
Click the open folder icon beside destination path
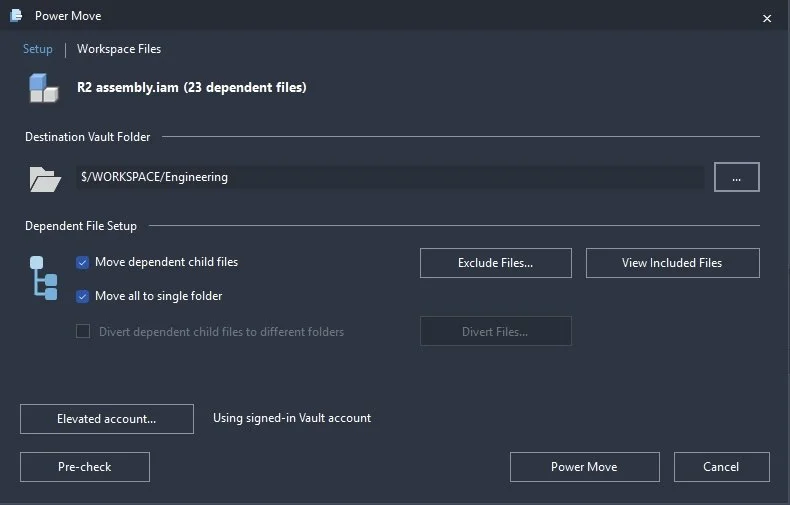coord(45,179)
